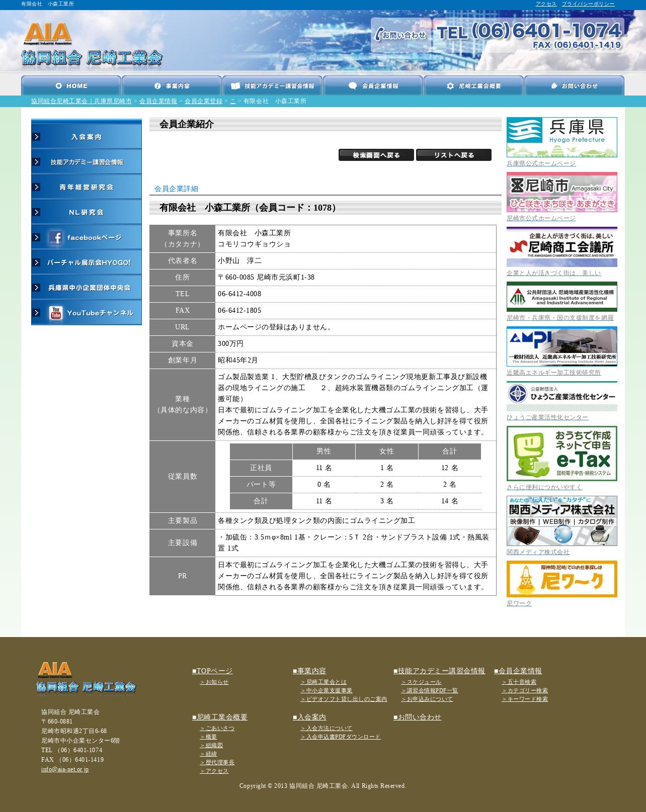
Task: Open 入会案内 in sidebar
Action: [x=87, y=137]
